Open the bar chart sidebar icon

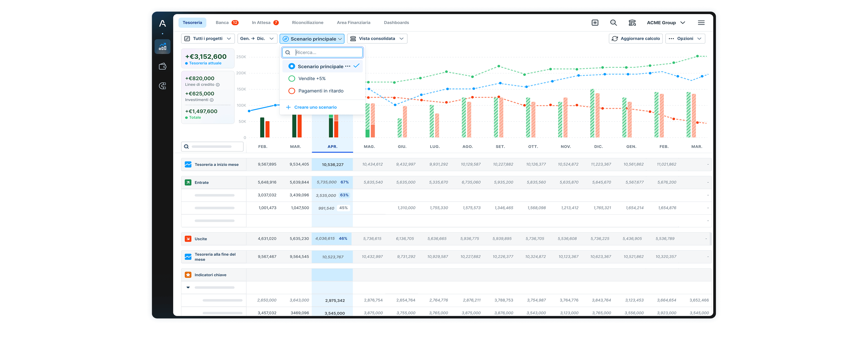click(162, 46)
